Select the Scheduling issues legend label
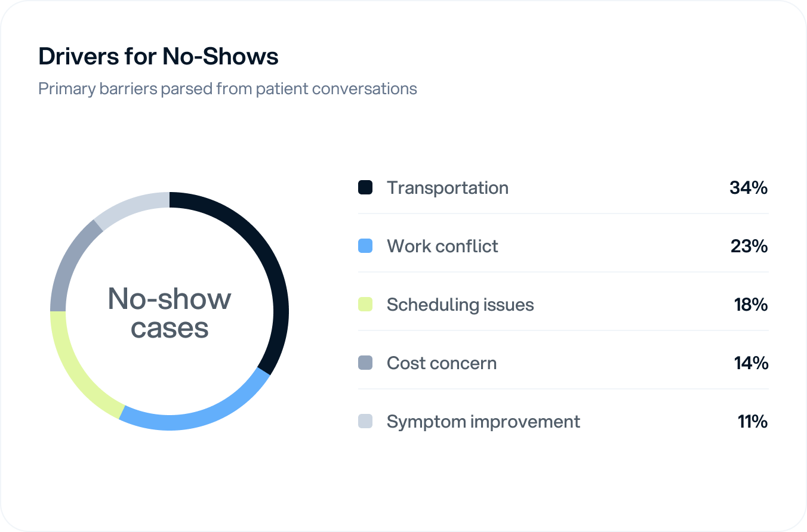Screen dimensions: 807x532 460,305
